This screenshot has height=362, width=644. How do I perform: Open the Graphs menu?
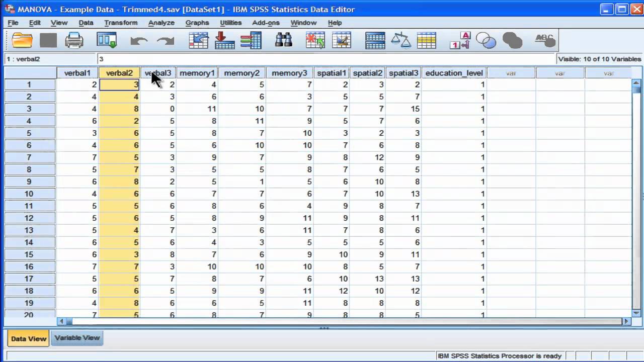pyautogui.click(x=197, y=23)
